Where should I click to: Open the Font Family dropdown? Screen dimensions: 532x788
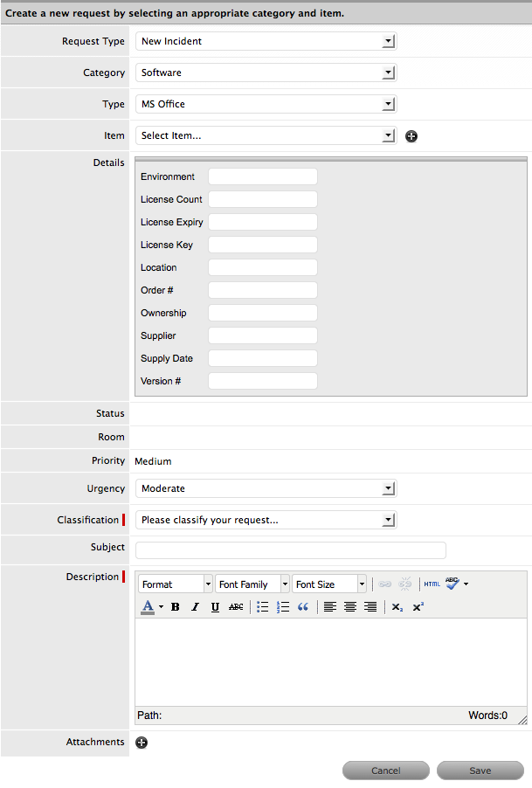pyautogui.click(x=253, y=584)
